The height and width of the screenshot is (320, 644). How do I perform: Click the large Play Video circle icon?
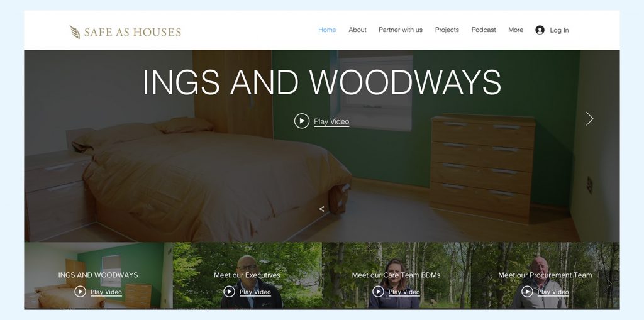click(x=302, y=121)
